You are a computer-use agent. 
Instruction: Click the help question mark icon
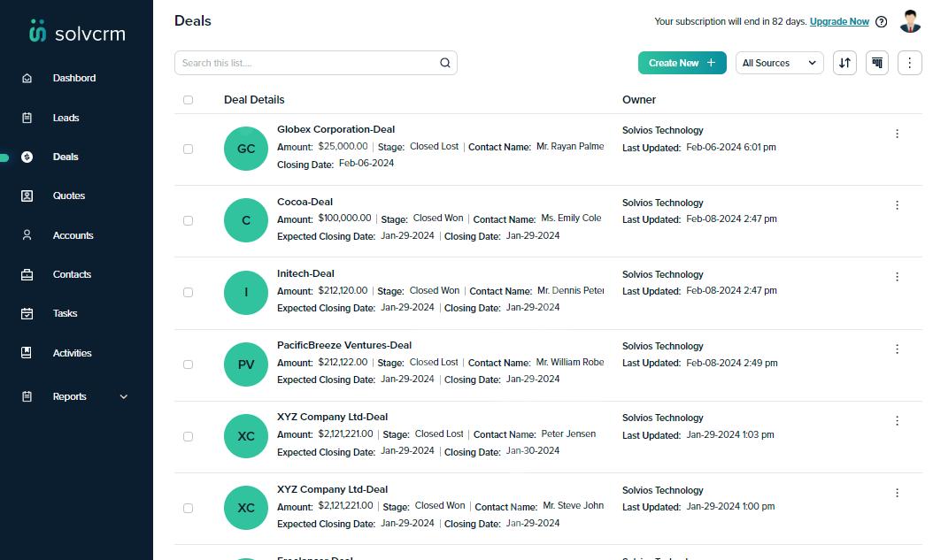click(x=882, y=22)
